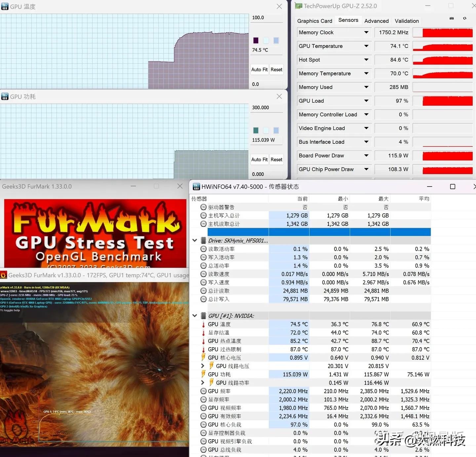Click Auto Fit in the GPU 温度 window
Screen dimensions: 476x457
pos(259,69)
